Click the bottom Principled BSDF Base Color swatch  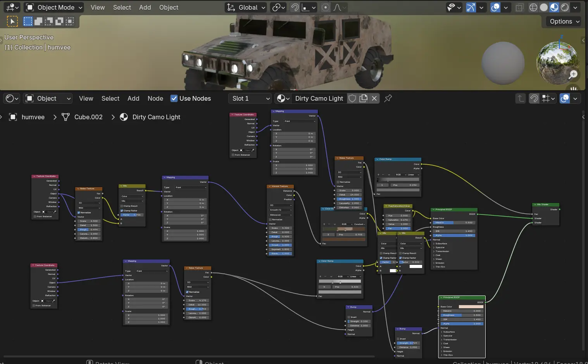pyautogui.click(x=471, y=307)
